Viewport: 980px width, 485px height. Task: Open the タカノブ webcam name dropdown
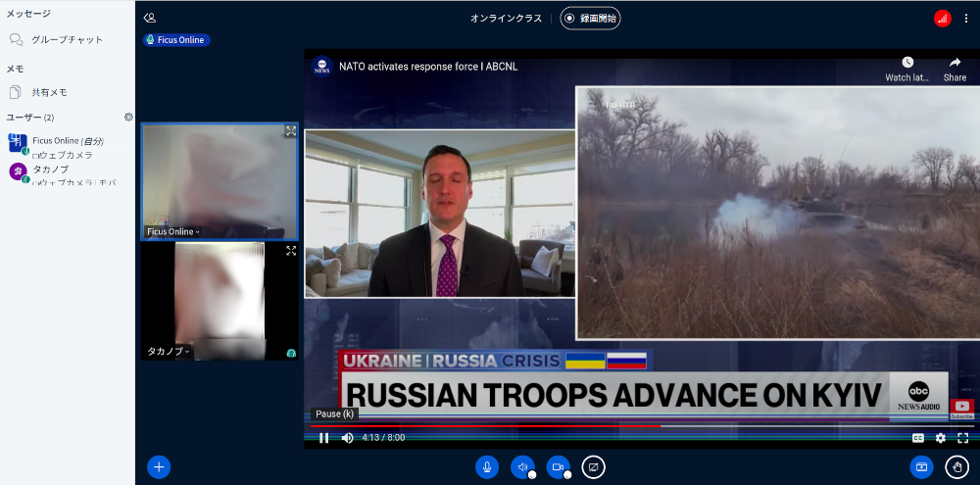click(x=169, y=351)
